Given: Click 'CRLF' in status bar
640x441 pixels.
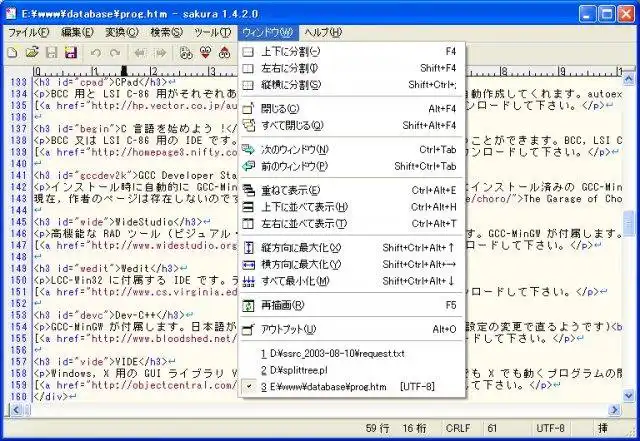Looking at the screenshot, I should [458, 428].
